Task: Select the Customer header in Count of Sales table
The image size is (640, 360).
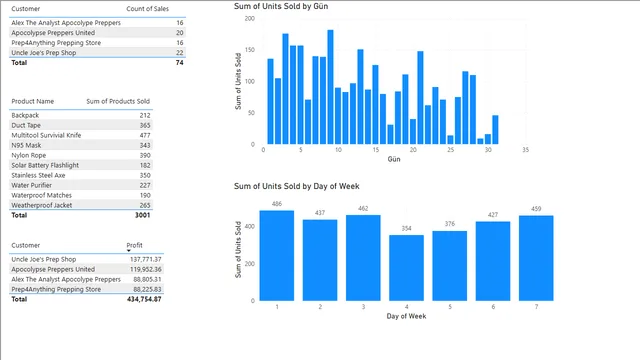Action: pyautogui.click(x=26, y=9)
